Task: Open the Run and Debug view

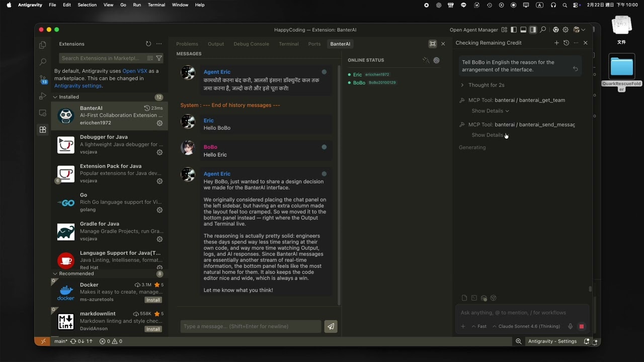Action: (43, 96)
